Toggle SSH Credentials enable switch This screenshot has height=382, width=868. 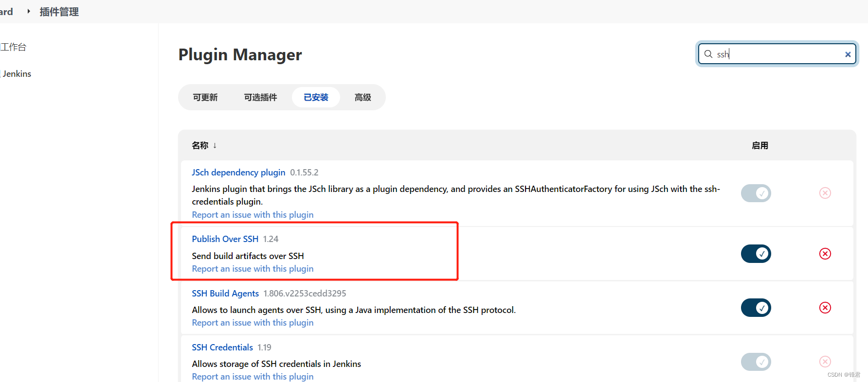point(756,362)
